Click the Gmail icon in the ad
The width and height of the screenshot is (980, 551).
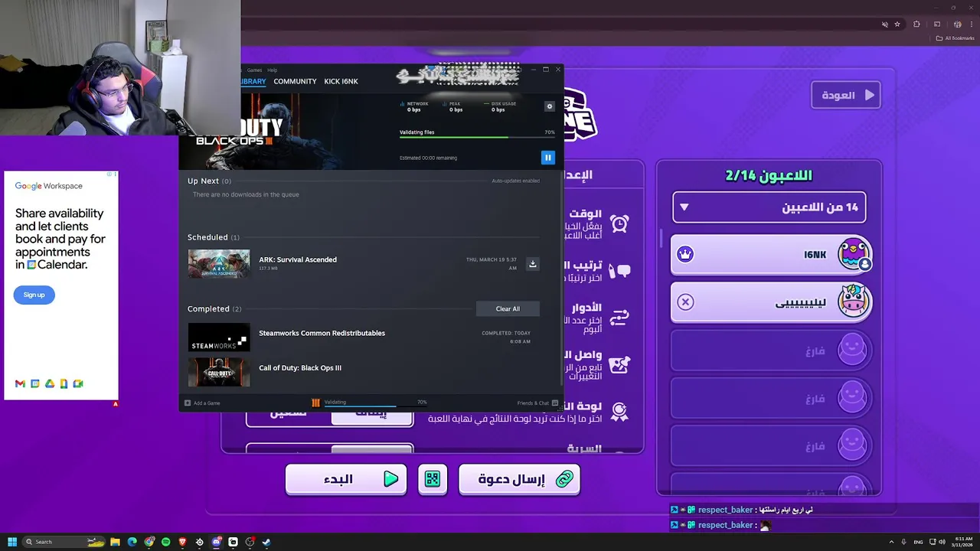point(20,383)
